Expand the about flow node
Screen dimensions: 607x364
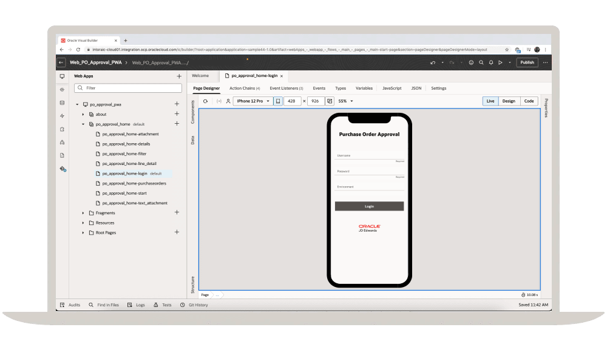(83, 114)
